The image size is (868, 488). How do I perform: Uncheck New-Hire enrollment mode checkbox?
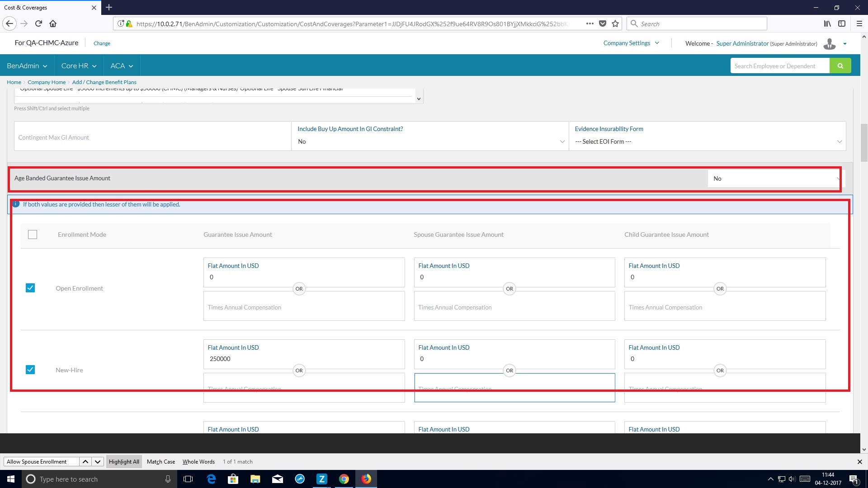click(30, 370)
